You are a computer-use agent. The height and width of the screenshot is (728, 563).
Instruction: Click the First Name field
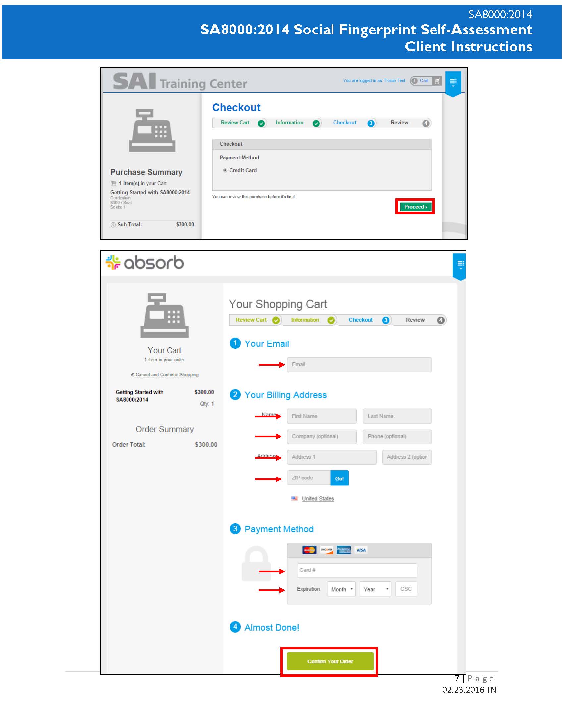(x=322, y=416)
